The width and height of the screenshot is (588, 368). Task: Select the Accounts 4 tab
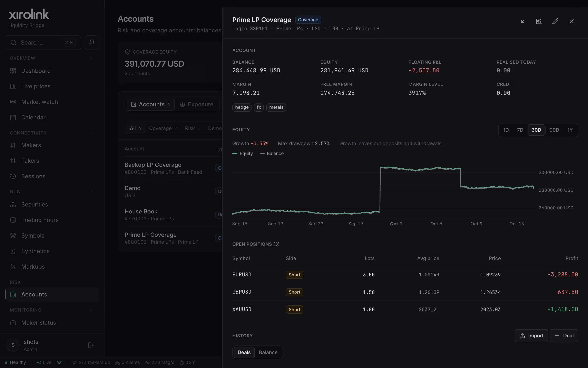point(150,104)
